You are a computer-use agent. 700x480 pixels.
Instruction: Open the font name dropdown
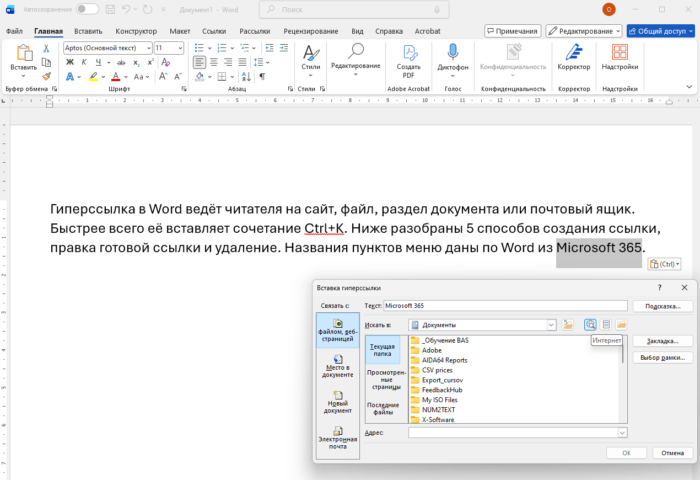[149, 48]
